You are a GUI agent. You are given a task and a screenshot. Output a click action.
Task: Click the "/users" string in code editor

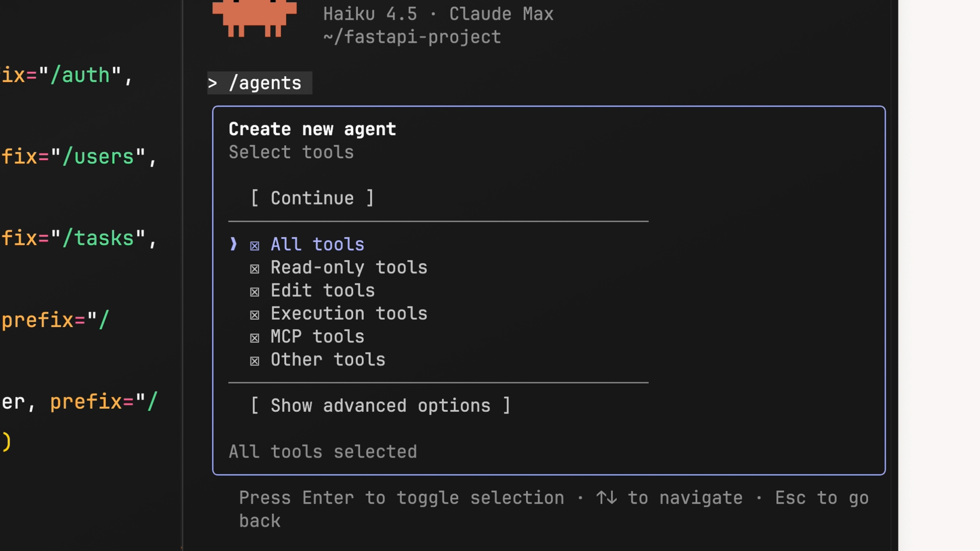point(105,157)
